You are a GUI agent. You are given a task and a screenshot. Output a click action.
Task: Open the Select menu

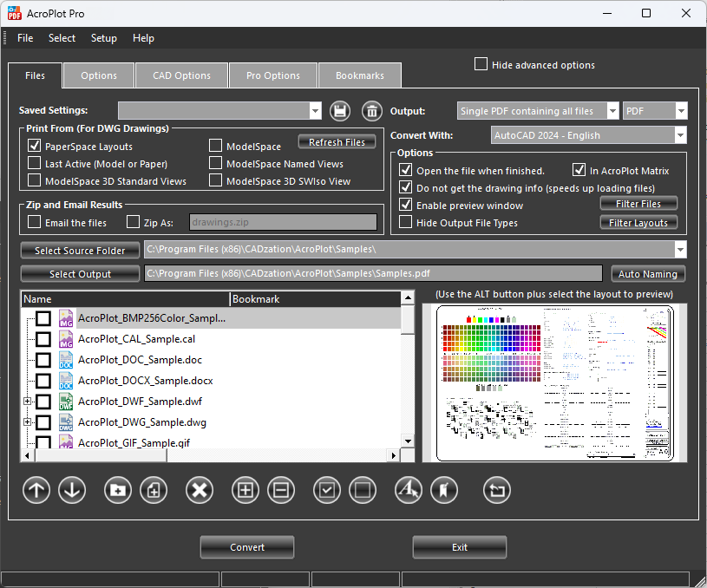coord(62,38)
